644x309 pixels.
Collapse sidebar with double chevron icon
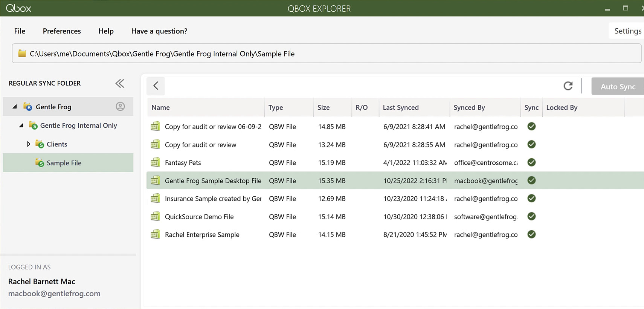120,83
